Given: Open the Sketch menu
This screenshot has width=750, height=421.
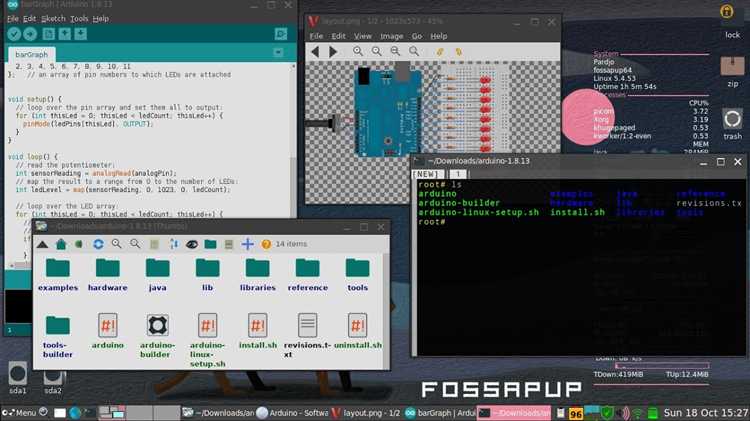Looking at the screenshot, I should point(53,19).
